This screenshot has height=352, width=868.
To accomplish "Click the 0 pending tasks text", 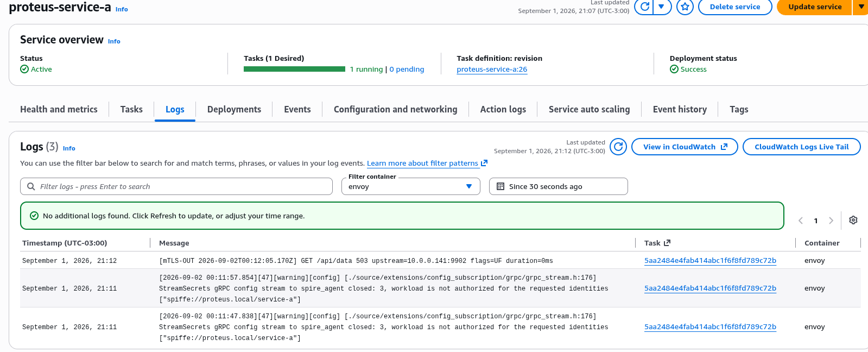I will 407,70.
